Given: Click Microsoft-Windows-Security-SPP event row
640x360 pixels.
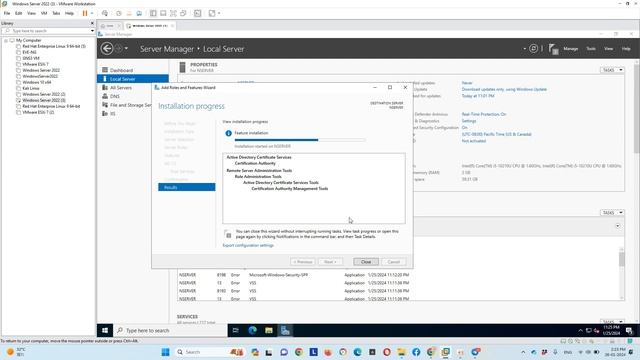Looking at the screenshot, I should click(x=294, y=275).
